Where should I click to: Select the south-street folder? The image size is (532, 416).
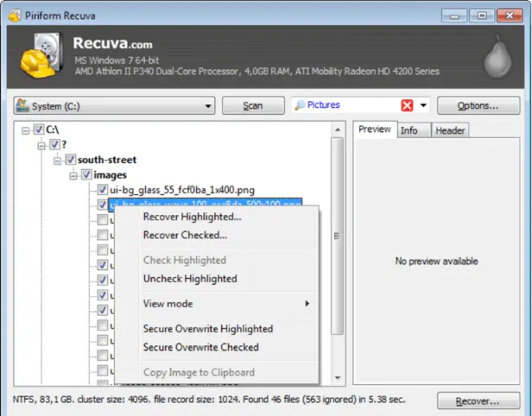(x=107, y=160)
